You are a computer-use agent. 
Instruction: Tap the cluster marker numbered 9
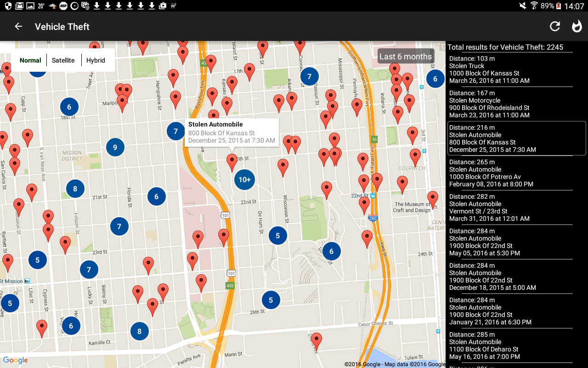tap(115, 148)
